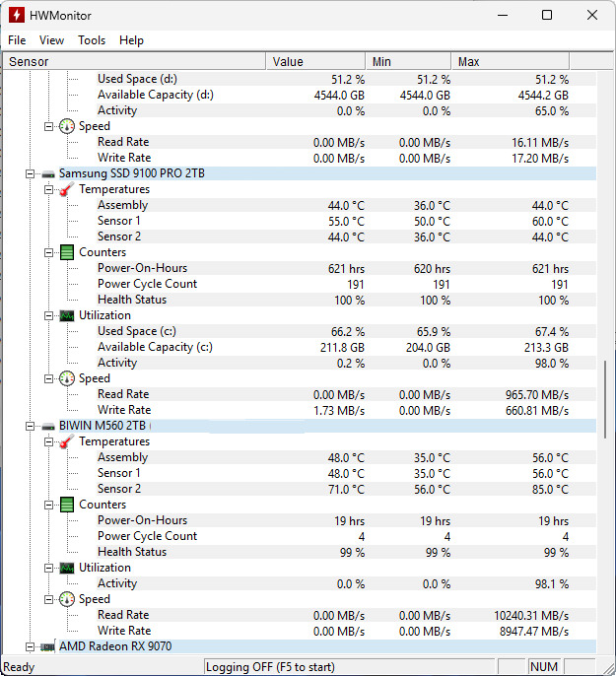
Task: Collapse the AMD Radeon RX 9070 node
Action: coord(30,646)
